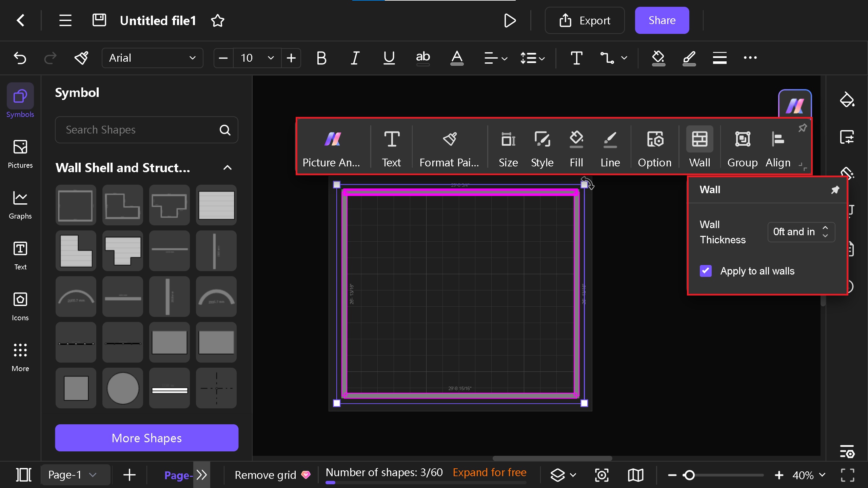The height and width of the screenshot is (488, 868).
Task: Click the More Shapes button
Action: click(146, 438)
